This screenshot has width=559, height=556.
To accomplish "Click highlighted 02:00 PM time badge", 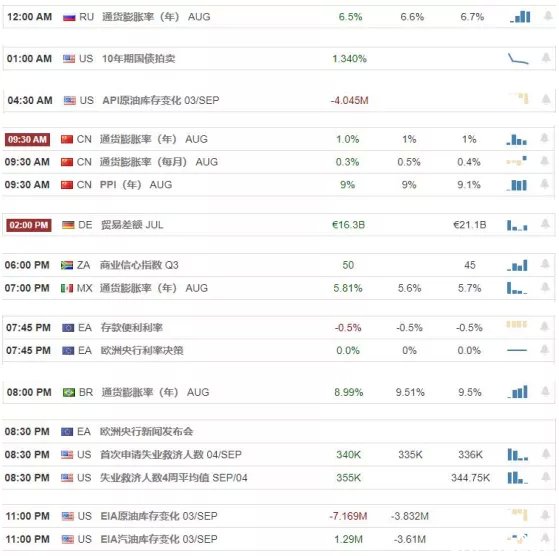I will pos(29,225).
